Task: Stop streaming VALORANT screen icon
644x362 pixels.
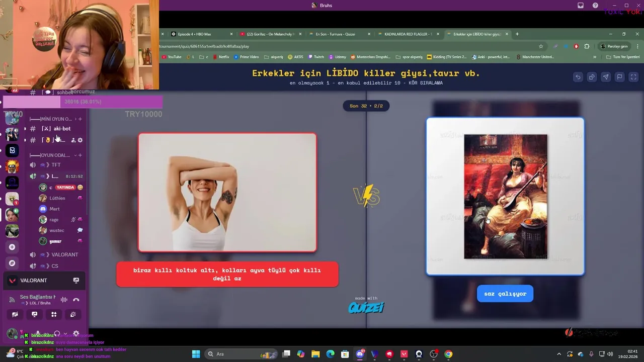Action: coord(76,280)
